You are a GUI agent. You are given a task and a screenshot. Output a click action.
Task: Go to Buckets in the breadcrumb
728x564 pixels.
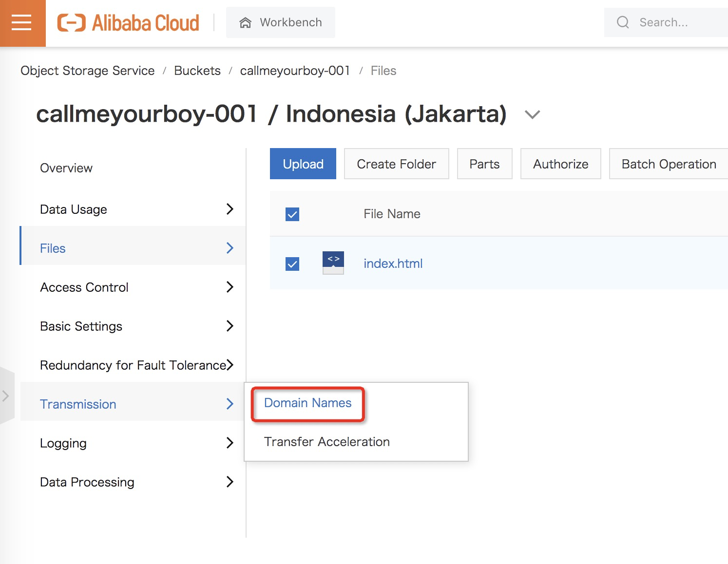[197, 71]
